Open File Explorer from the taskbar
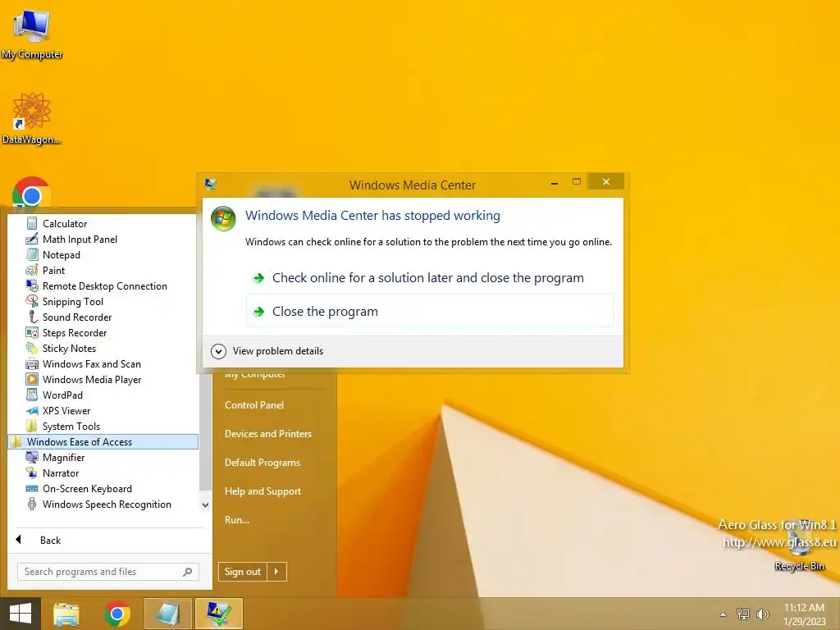 coord(66,614)
